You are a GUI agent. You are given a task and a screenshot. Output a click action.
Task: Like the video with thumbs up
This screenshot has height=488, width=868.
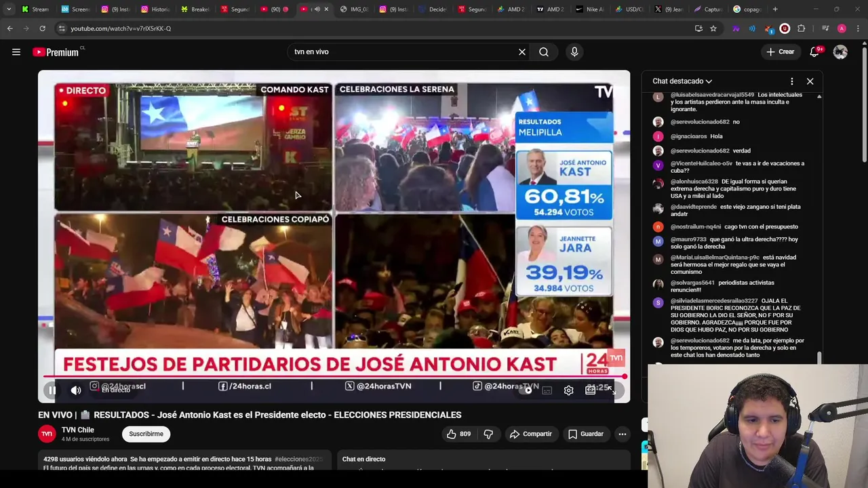[458, 434]
